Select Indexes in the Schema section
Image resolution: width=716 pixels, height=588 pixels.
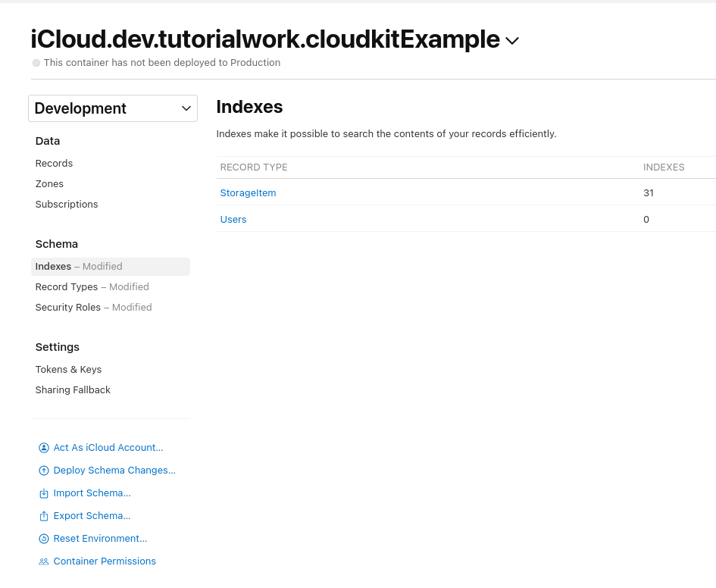[x=53, y=266]
